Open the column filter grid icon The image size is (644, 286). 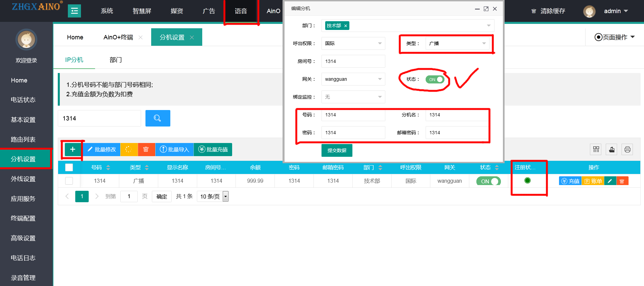click(x=596, y=149)
